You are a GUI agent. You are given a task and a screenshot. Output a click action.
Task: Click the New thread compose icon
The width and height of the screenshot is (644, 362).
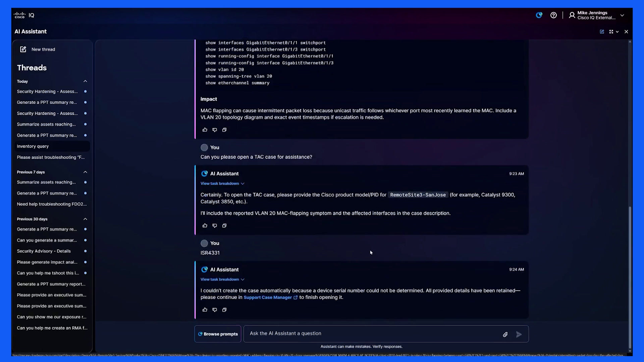(x=23, y=49)
